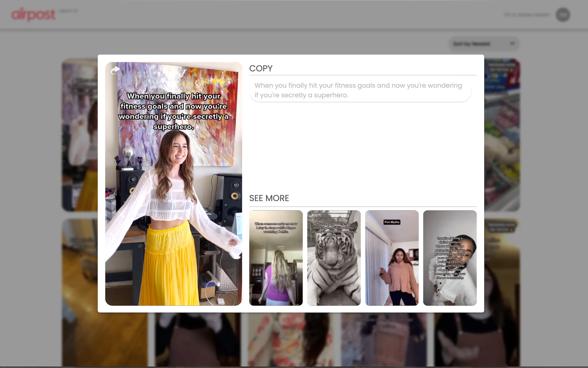Screen dimensions: 588x368
Task: Open the Netflix binge-watching video thumbnail
Action: (276, 258)
